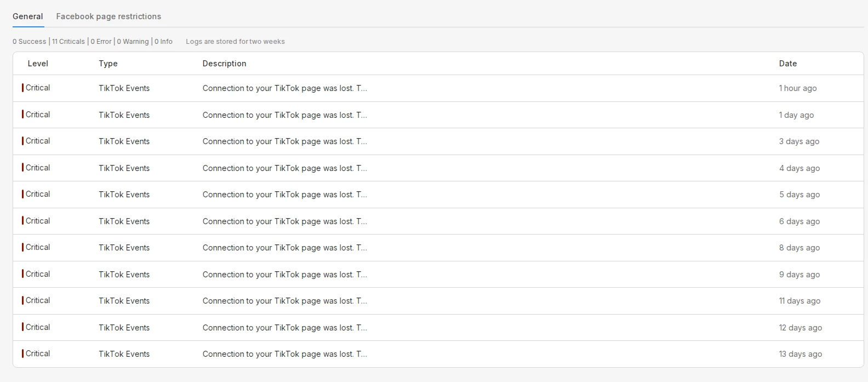The height and width of the screenshot is (382, 868).
Task: Click the Level column header
Action: [x=38, y=64]
